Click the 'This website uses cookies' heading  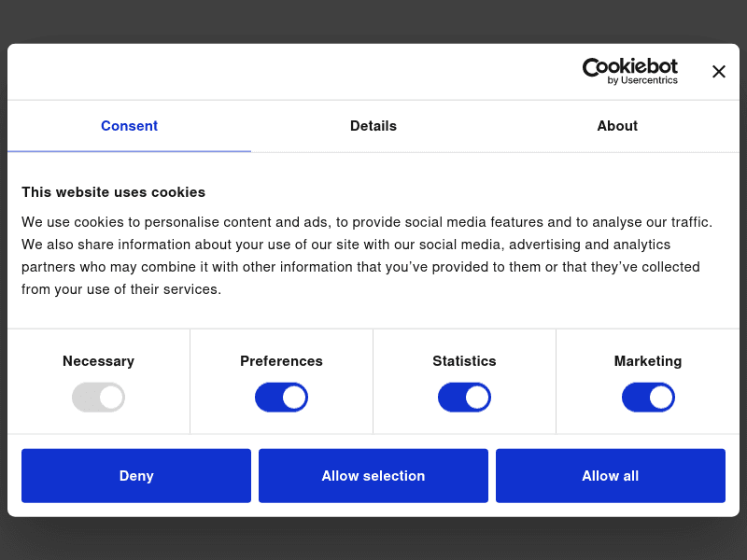(113, 192)
